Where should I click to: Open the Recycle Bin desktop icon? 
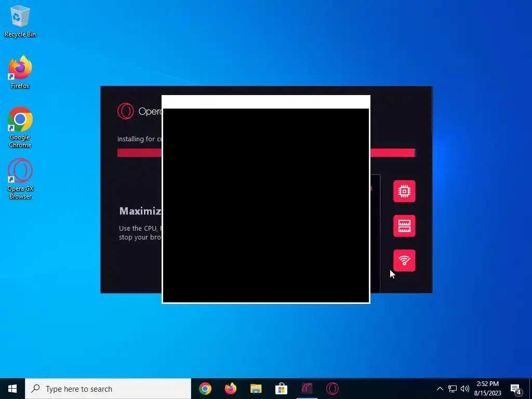(20, 21)
